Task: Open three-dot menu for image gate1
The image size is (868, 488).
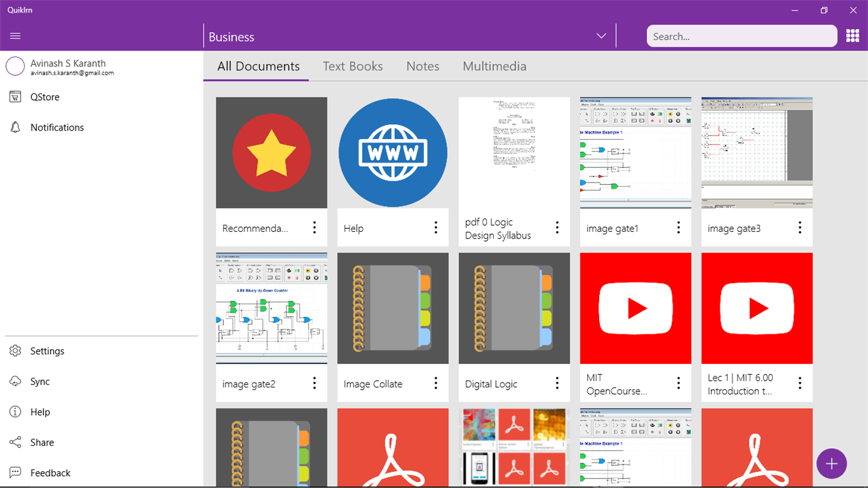Action: 679,227
